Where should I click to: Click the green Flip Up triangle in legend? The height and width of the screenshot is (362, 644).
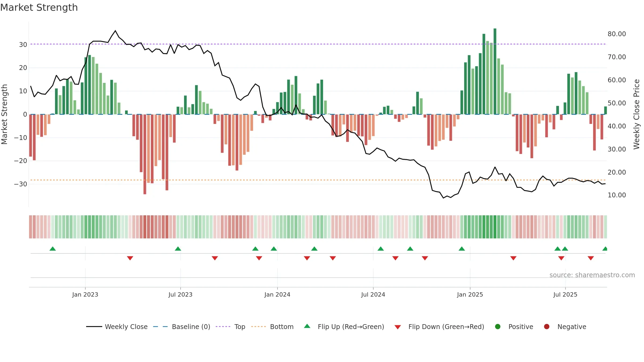307,326
